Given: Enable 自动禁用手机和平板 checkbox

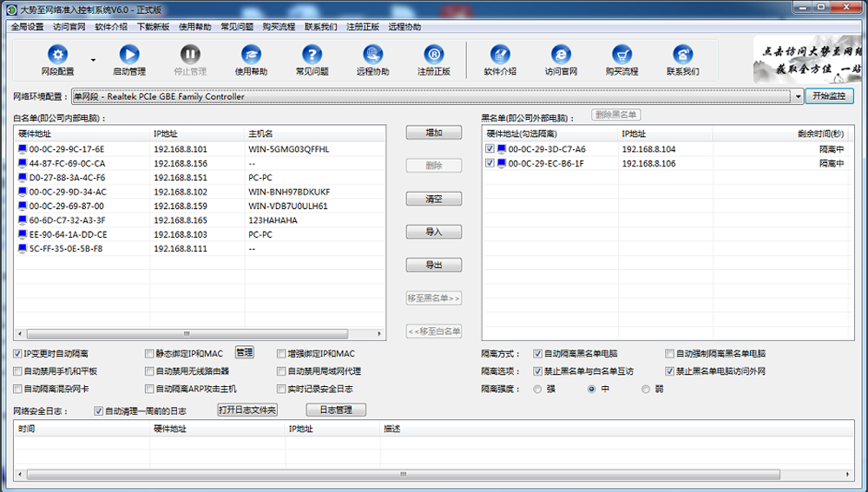Looking at the screenshot, I should (18, 371).
